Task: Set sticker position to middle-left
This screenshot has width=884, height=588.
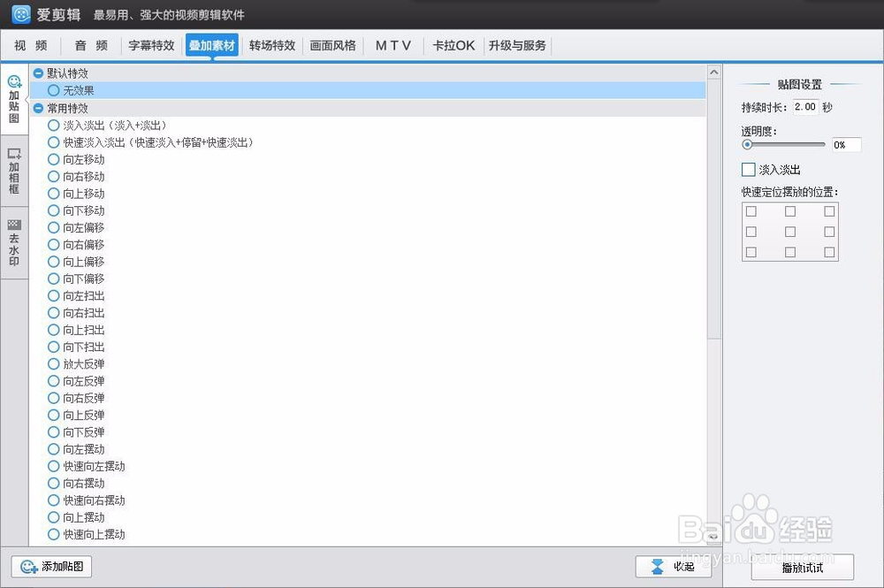Action: [751, 232]
